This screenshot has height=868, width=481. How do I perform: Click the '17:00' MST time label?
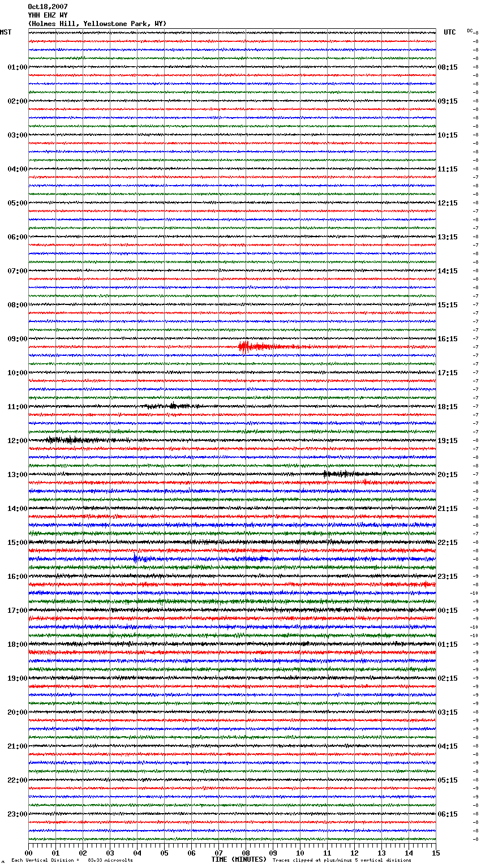click(18, 611)
